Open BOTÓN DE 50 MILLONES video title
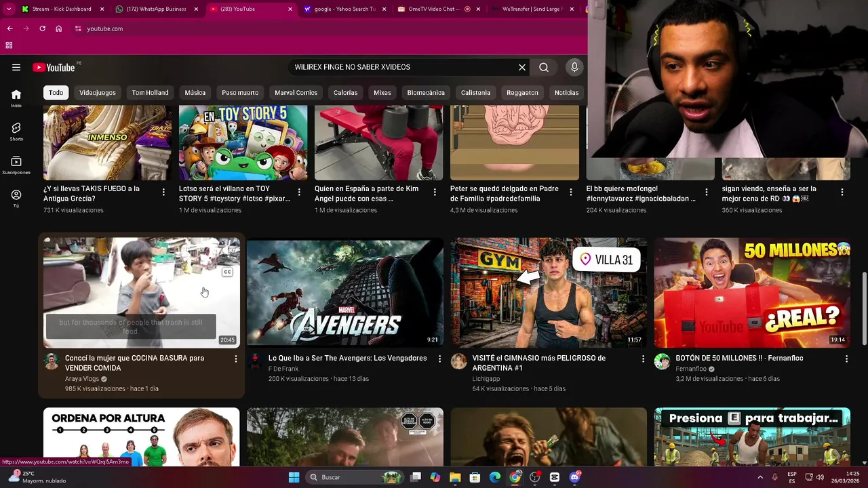This screenshot has height=488, width=868. click(x=739, y=358)
